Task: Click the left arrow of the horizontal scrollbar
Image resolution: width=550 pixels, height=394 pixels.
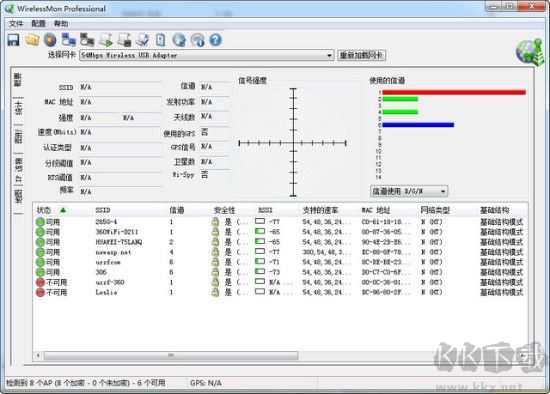Action: (x=38, y=356)
